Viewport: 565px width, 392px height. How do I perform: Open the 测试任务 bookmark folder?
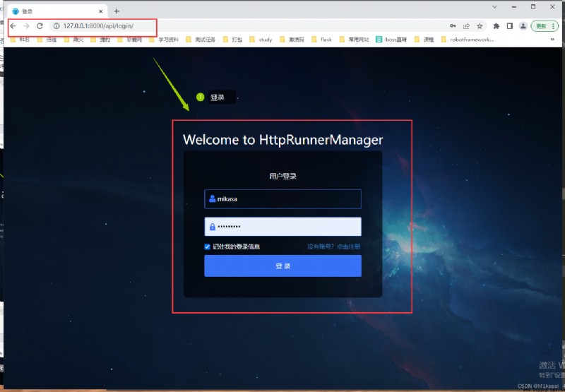[201, 40]
